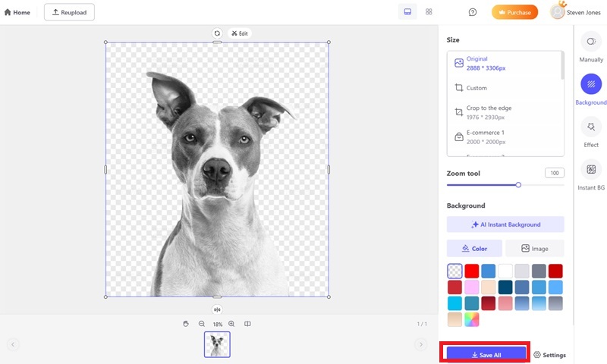This screenshot has height=364, width=607.
Task: Select the Crop to the edge option
Action: [x=505, y=112]
